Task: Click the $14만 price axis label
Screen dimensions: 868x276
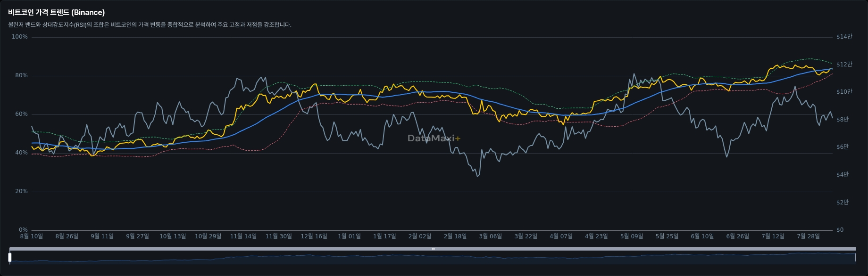Action: pos(844,37)
